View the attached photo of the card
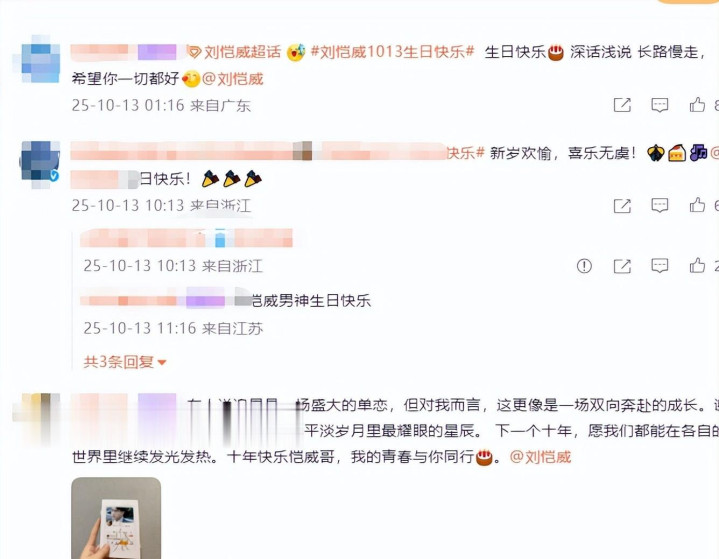Screen dimensions: 719x559 click(x=116, y=518)
